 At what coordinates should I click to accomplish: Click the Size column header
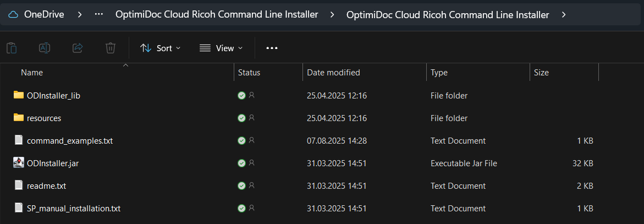click(541, 73)
